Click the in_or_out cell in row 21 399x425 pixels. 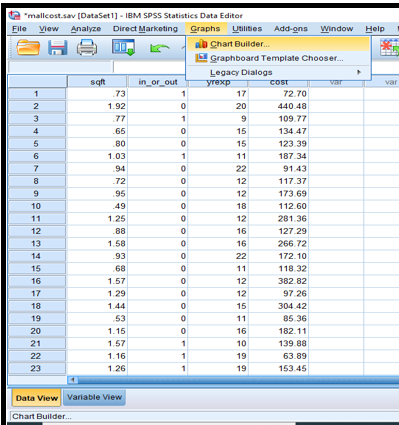[x=158, y=343]
